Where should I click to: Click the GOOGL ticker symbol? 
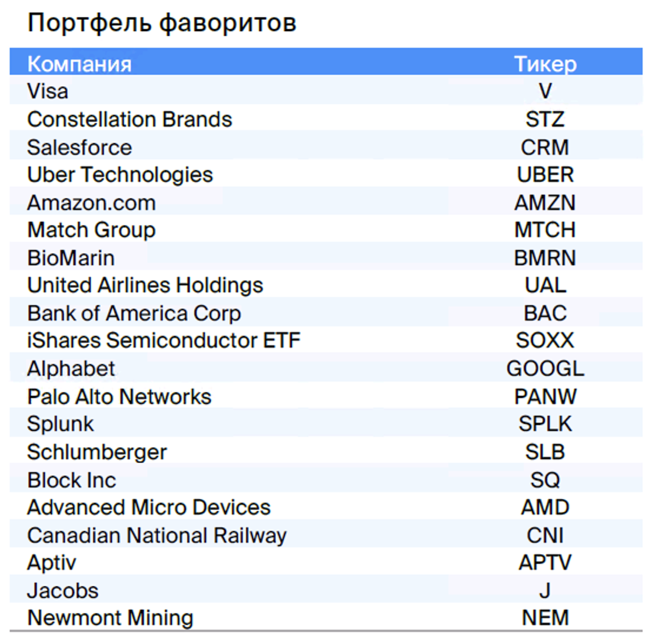(545, 369)
